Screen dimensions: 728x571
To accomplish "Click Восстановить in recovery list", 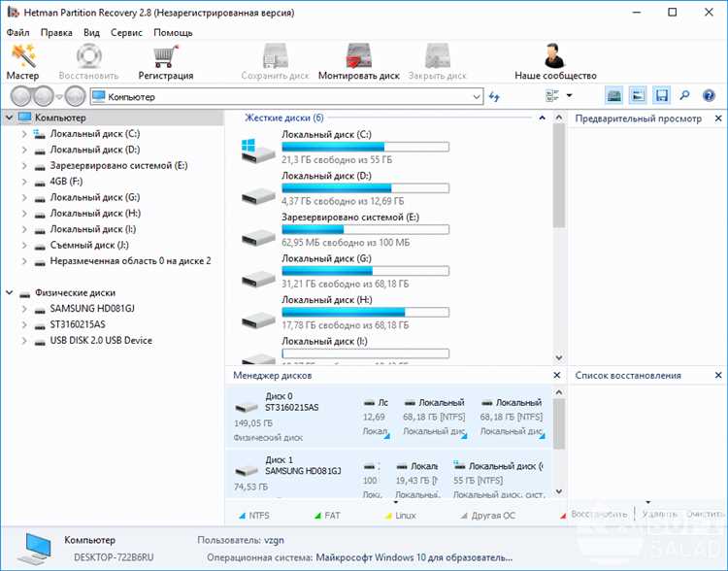I will pos(599,514).
